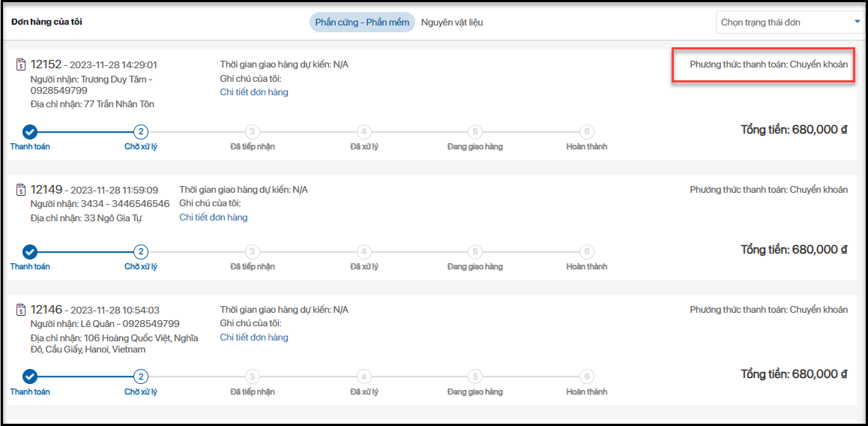Click step 3 Đã tiếp nhận of order 12152

click(253, 132)
